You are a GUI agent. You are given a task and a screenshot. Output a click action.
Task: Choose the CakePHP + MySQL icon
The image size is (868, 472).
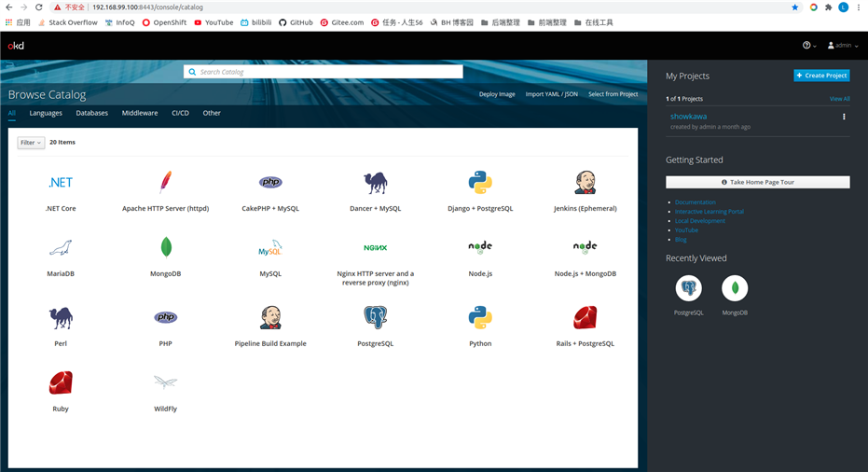click(x=270, y=182)
